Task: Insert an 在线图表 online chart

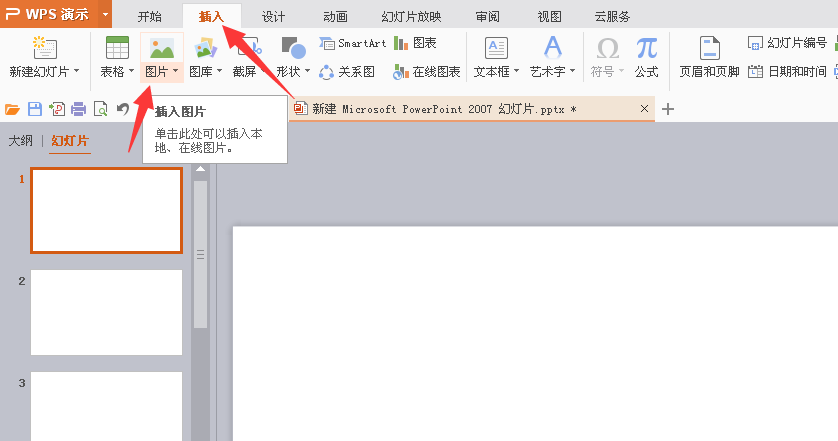Action: pos(426,72)
